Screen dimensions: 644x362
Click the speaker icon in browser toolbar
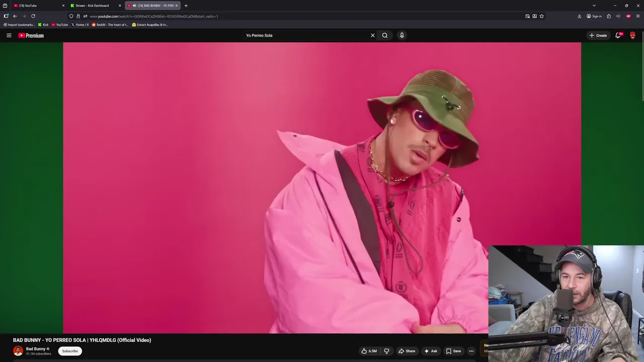(x=618, y=16)
